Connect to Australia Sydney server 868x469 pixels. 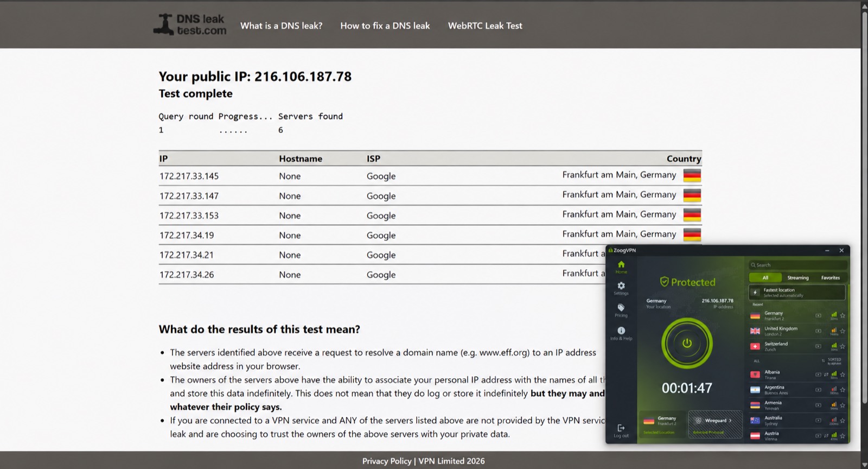[x=797, y=420]
